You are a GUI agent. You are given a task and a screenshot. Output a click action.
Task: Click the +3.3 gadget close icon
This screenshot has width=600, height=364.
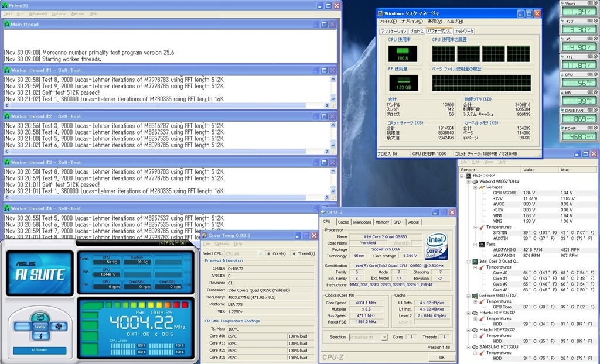click(x=595, y=21)
